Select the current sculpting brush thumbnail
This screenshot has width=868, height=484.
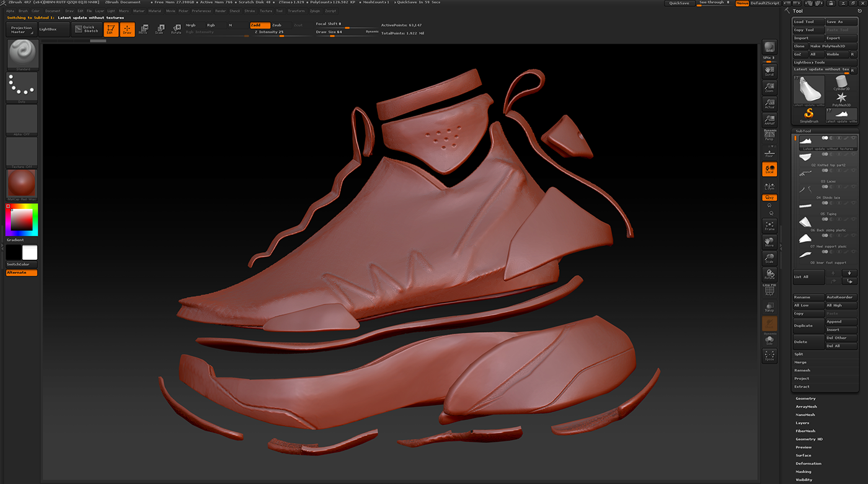click(x=21, y=54)
